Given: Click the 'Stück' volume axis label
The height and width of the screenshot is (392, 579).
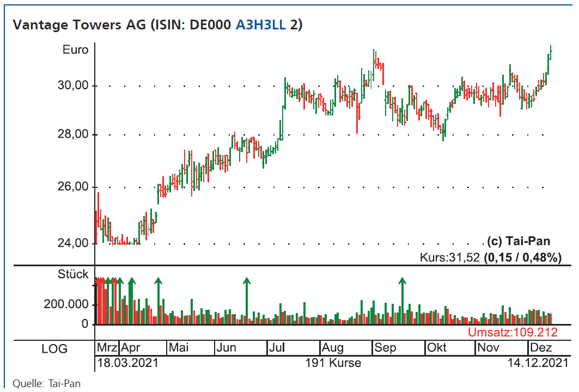Looking at the screenshot, I should click(x=73, y=274).
